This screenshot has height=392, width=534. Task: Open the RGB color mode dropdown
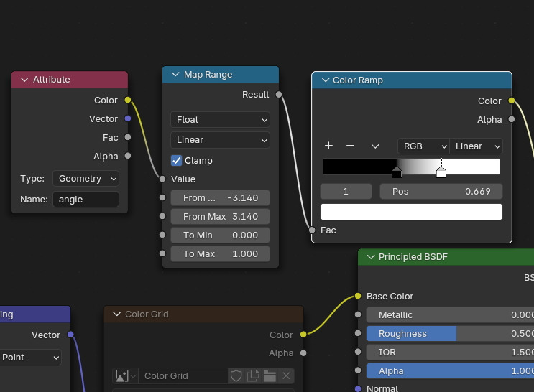(423, 146)
